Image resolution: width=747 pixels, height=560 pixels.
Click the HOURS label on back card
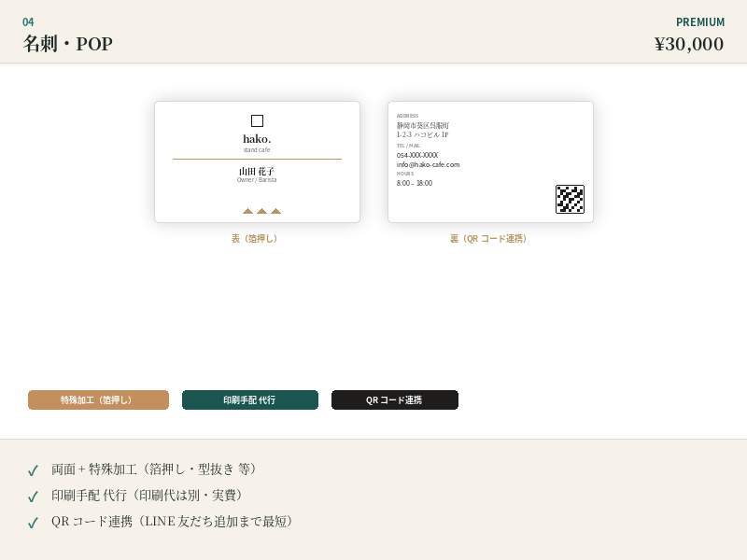(x=405, y=174)
